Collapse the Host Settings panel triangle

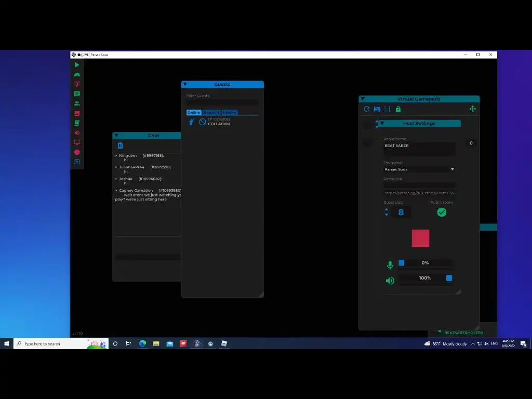coord(382,123)
